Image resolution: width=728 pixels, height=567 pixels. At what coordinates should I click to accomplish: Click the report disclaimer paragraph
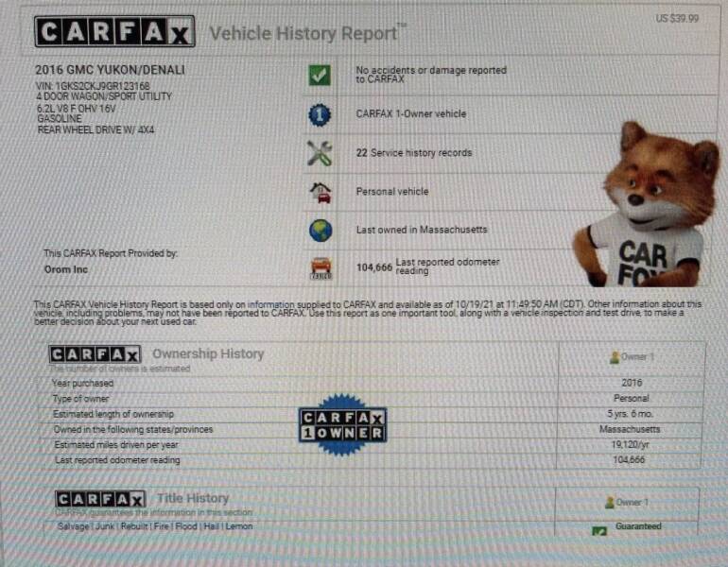click(367, 313)
